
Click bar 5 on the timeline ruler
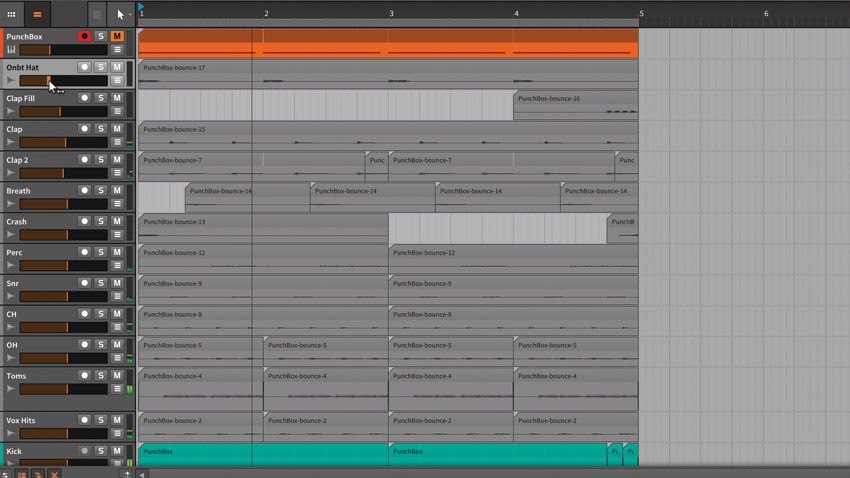pyautogui.click(x=641, y=14)
